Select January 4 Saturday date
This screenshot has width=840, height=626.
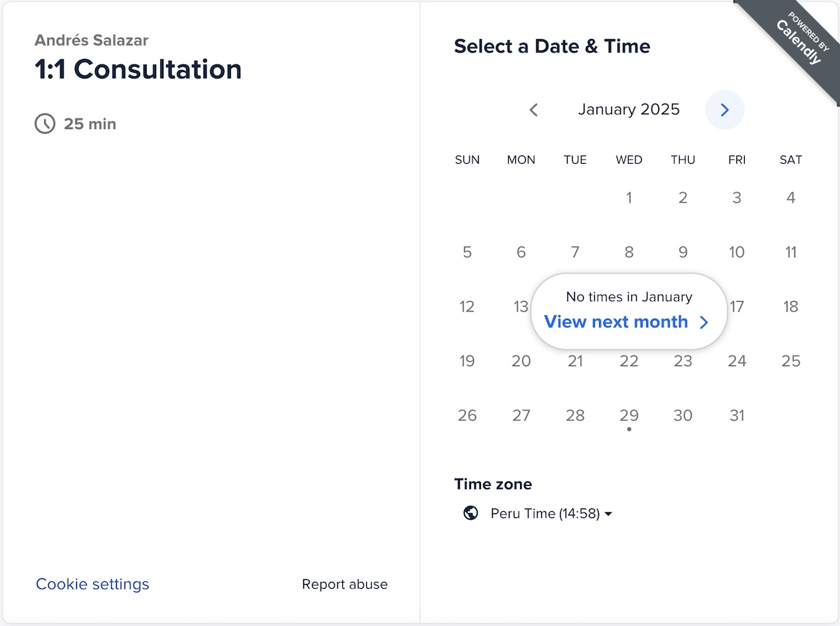pos(790,198)
